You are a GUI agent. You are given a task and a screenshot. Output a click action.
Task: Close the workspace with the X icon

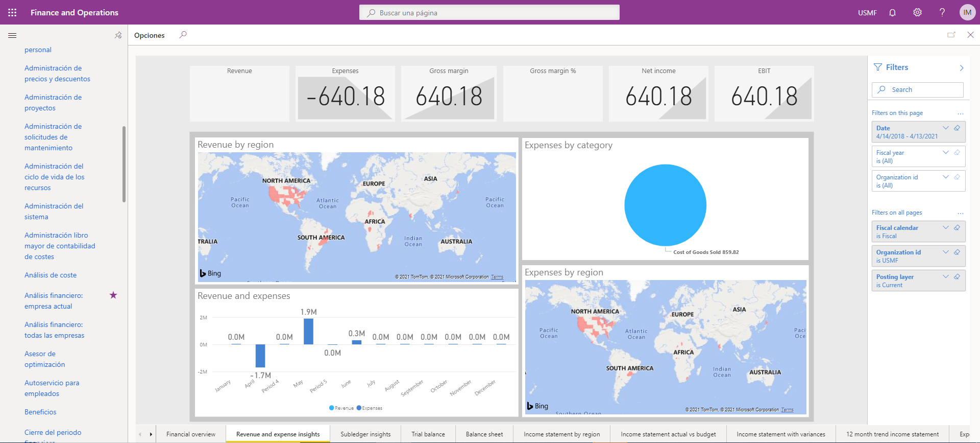point(970,35)
